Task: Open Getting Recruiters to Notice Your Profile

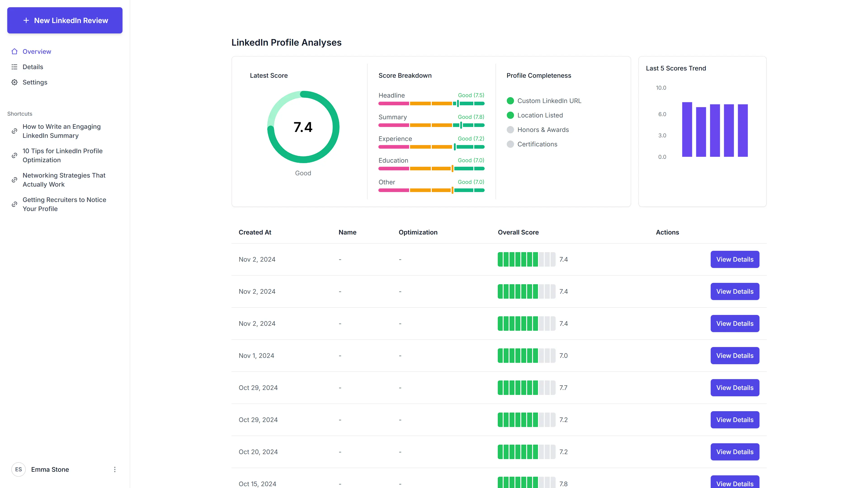Action: tap(65, 204)
